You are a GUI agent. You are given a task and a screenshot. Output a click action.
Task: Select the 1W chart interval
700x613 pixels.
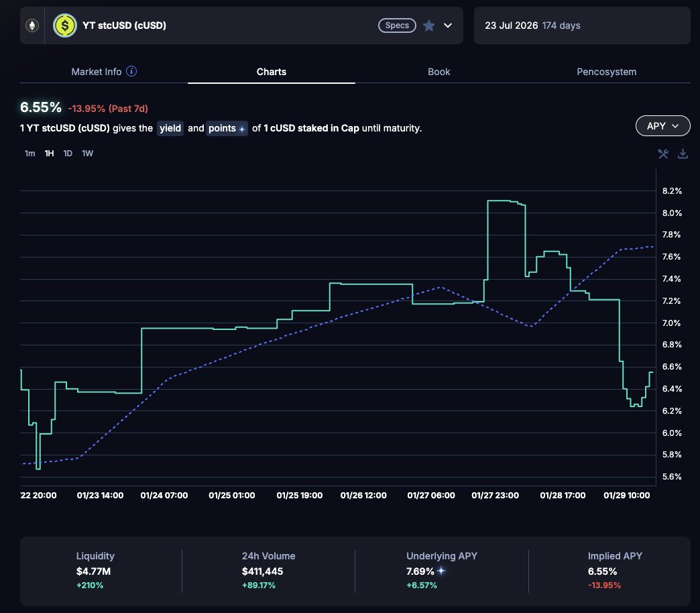point(88,154)
